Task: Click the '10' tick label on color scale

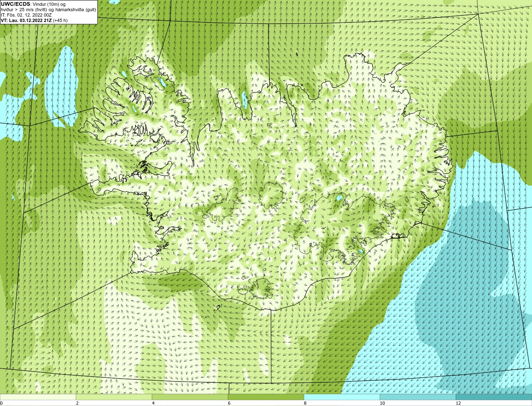Action: coord(382,403)
